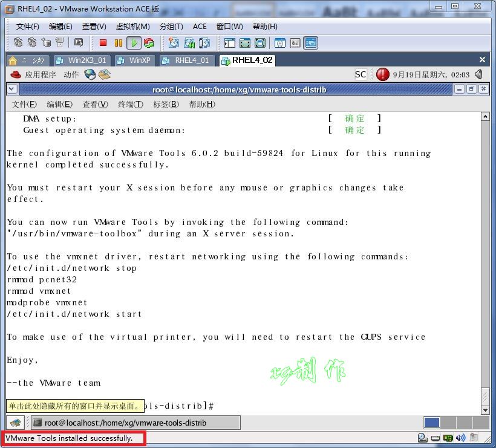Viewport: 496px width, 448px height.
Task: Select the first blue workspace in the switcher
Action: pyautogui.click(x=431, y=423)
